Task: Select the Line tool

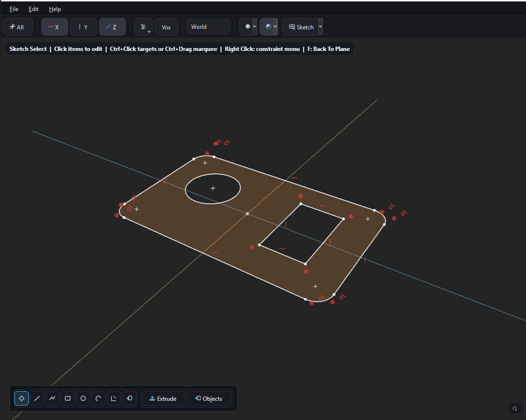Action: tap(37, 398)
